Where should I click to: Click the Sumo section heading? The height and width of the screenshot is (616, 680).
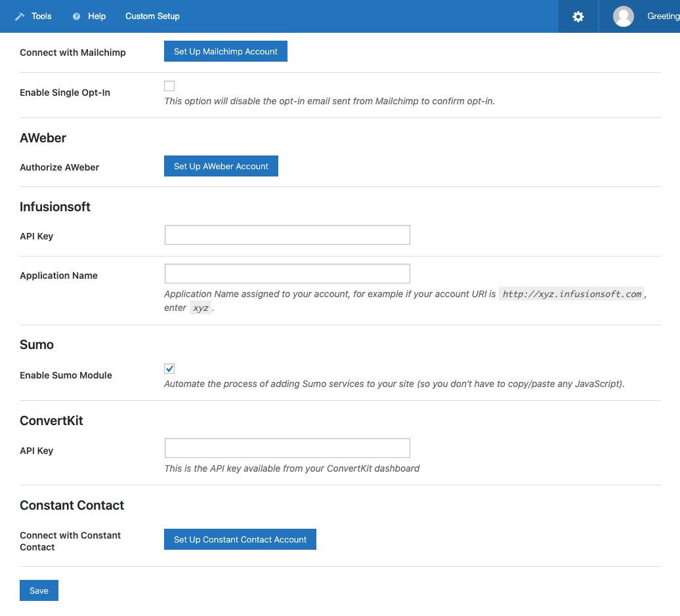click(36, 344)
